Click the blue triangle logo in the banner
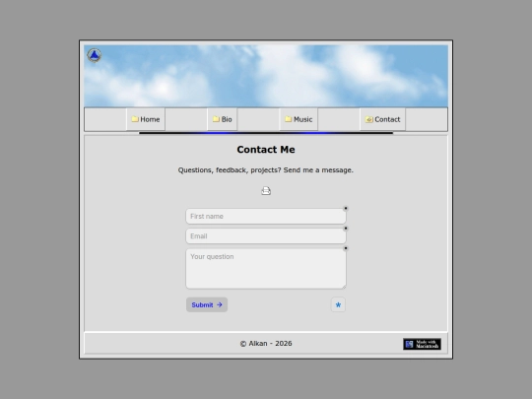This screenshot has height=399, width=532. (x=95, y=55)
